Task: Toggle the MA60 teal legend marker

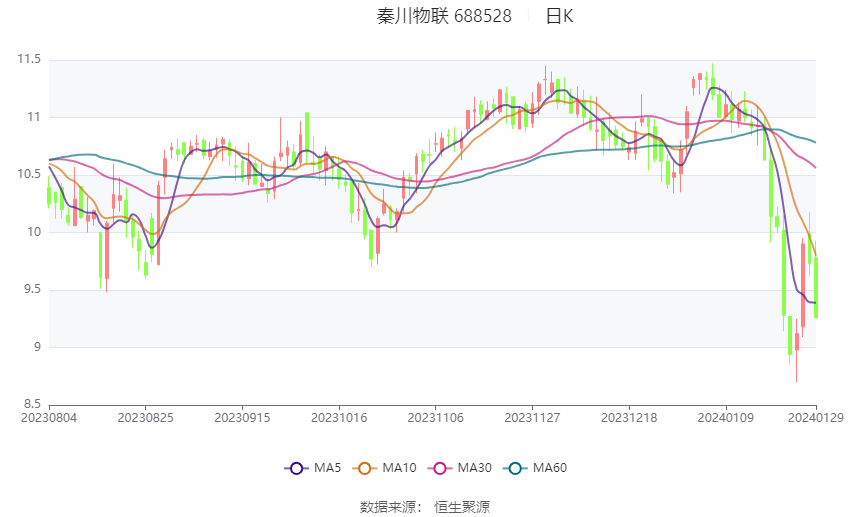Action: [x=516, y=468]
